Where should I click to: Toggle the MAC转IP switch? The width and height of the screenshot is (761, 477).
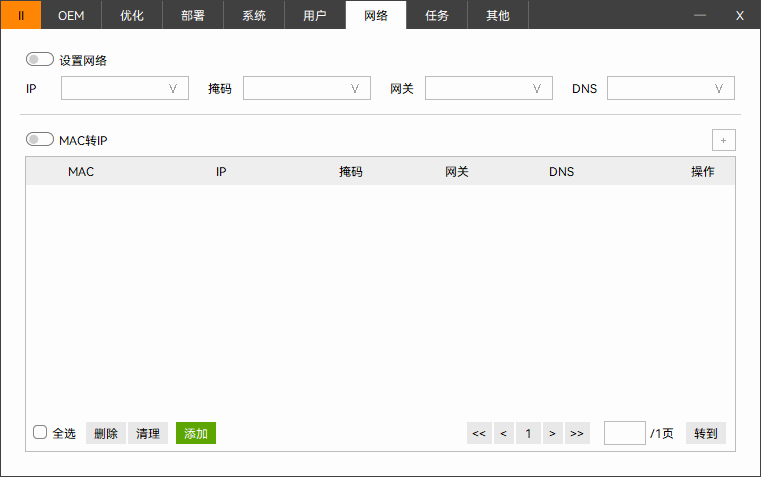point(40,140)
